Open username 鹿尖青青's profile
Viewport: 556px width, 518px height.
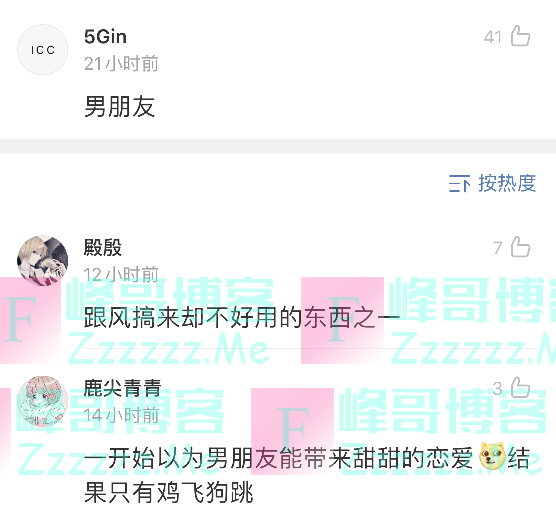(x=123, y=388)
